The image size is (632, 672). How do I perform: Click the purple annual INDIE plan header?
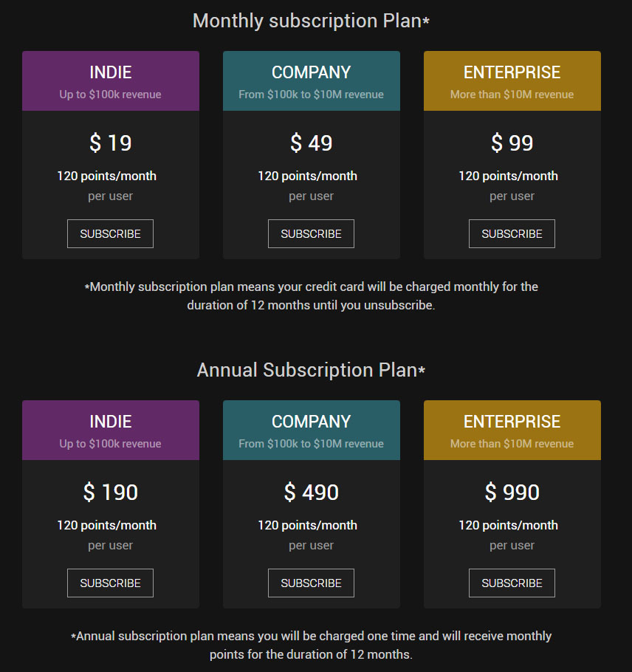coord(111,431)
